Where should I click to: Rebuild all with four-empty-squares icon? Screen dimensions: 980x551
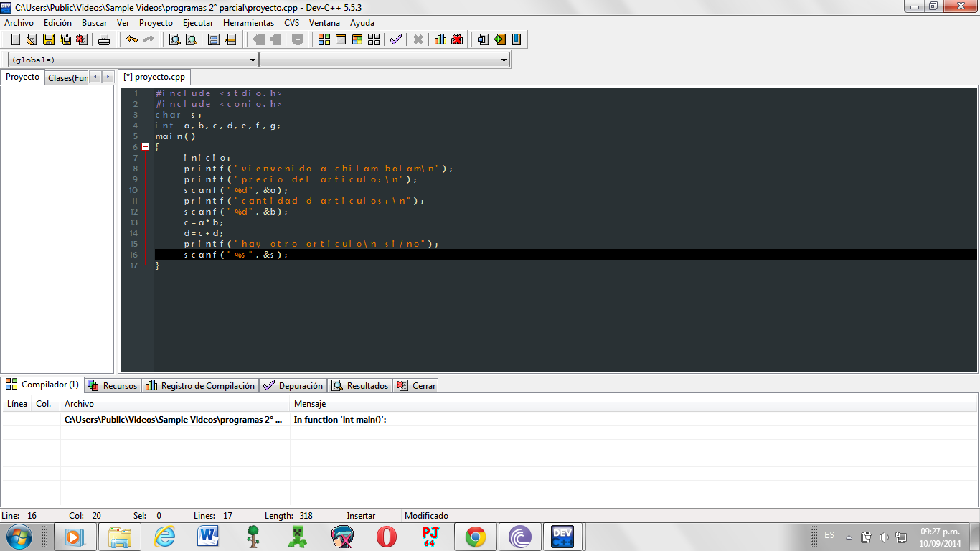[374, 39]
